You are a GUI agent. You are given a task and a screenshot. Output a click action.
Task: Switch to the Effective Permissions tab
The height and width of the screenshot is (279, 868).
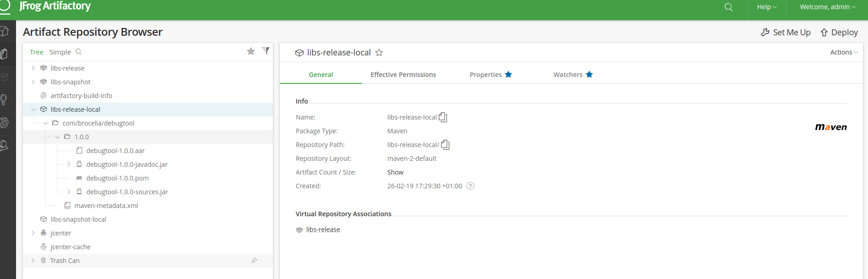coord(403,75)
